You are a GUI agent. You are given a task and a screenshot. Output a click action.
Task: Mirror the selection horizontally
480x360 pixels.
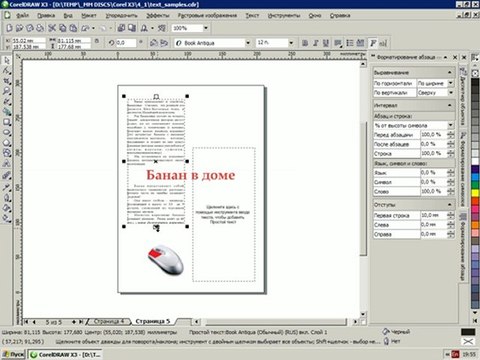coord(154,43)
